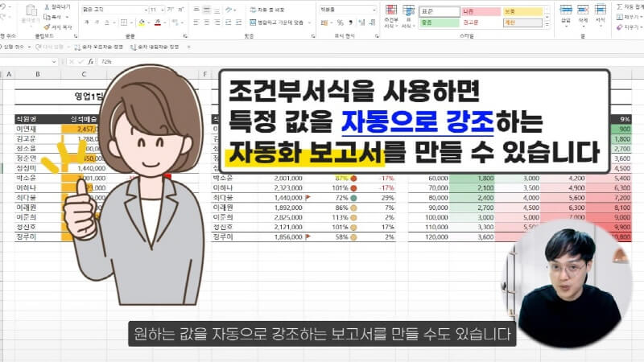The image size is (644, 362).
Task: Click the Decrease Indent icon
Action: tap(229, 23)
